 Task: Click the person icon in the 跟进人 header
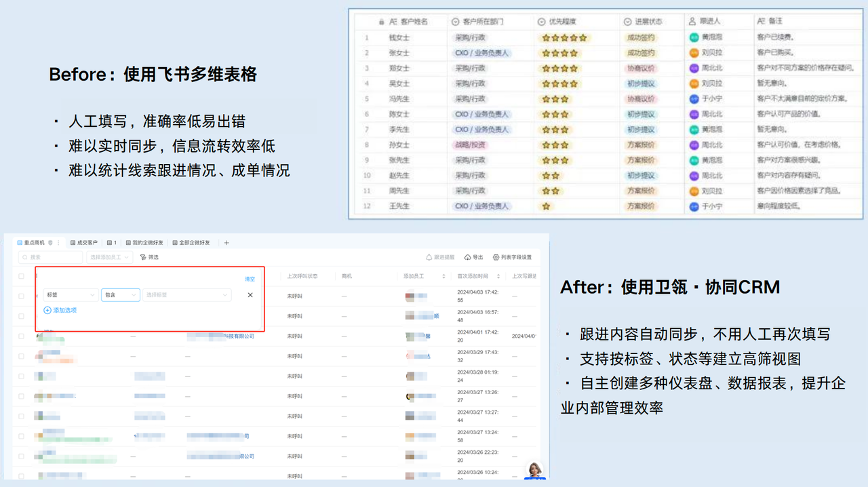pyautogui.click(x=692, y=22)
